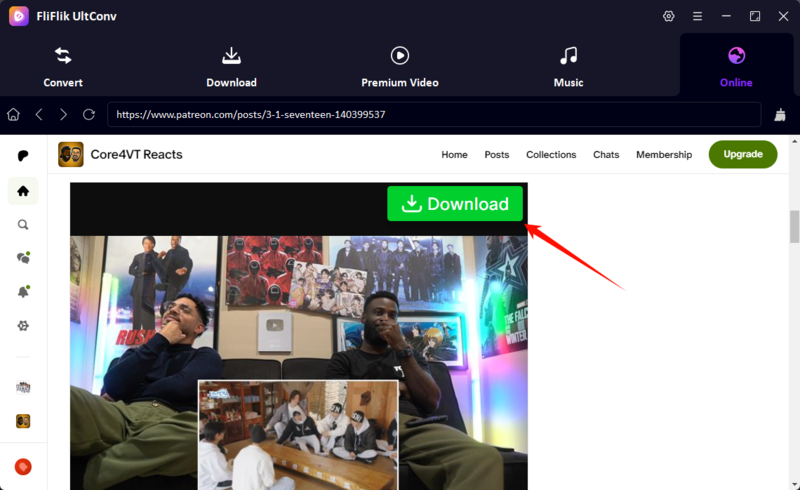
Task: Open the Patreon search icon
Action: (x=23, y=225)
